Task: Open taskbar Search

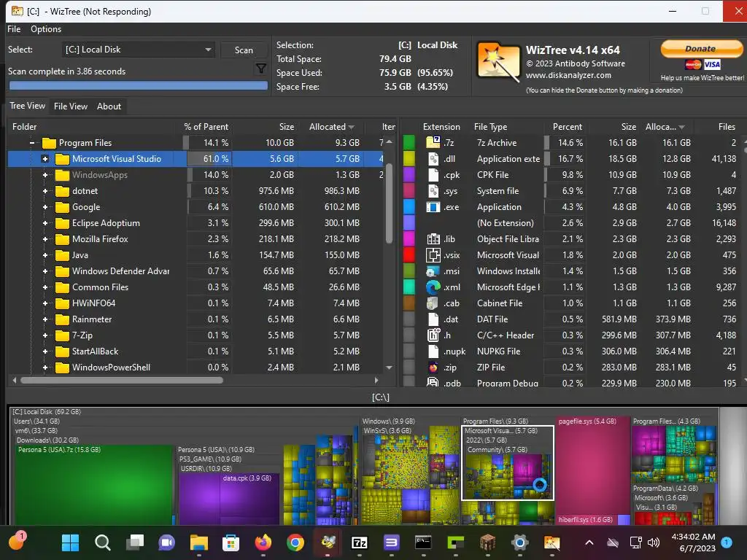Action: coord(102,542)
